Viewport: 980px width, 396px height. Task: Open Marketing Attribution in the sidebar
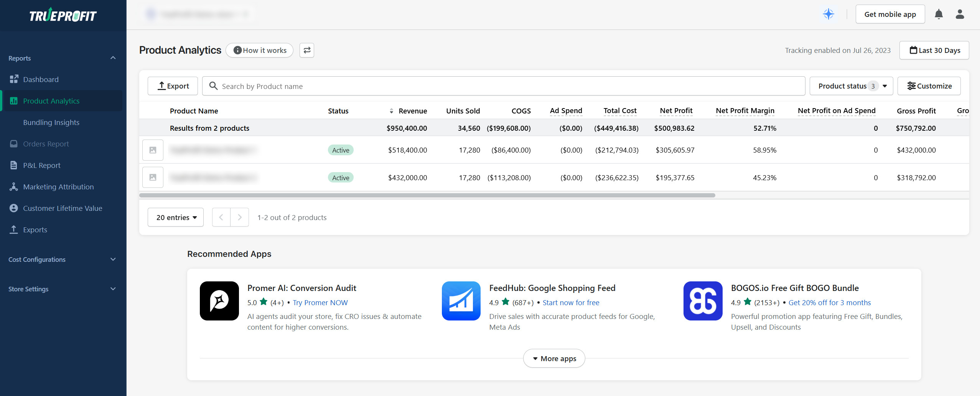click(58, 187)
